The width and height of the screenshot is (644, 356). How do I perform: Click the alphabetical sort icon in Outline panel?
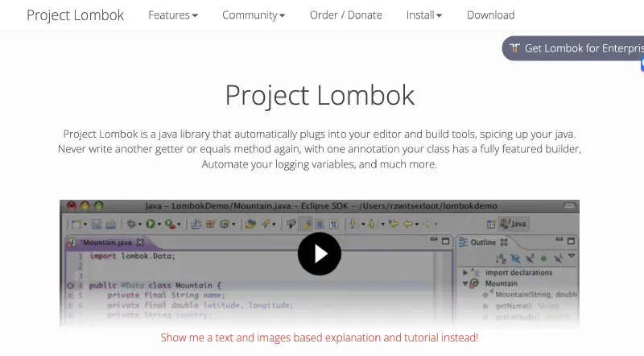click(x=500, y=259)
